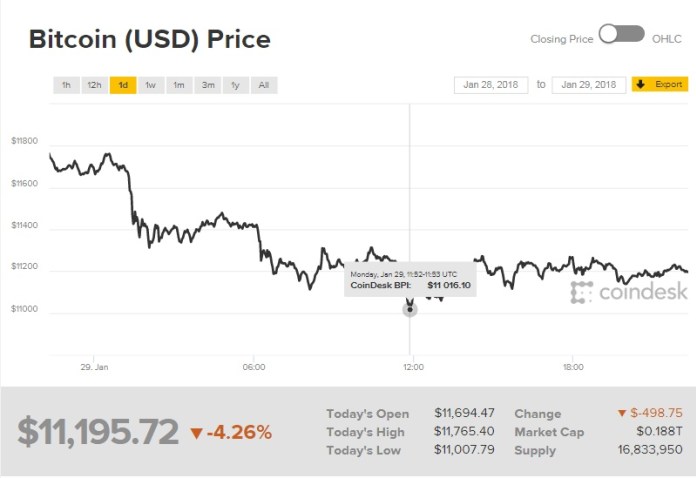View the 1y price range

coord(236,85)
